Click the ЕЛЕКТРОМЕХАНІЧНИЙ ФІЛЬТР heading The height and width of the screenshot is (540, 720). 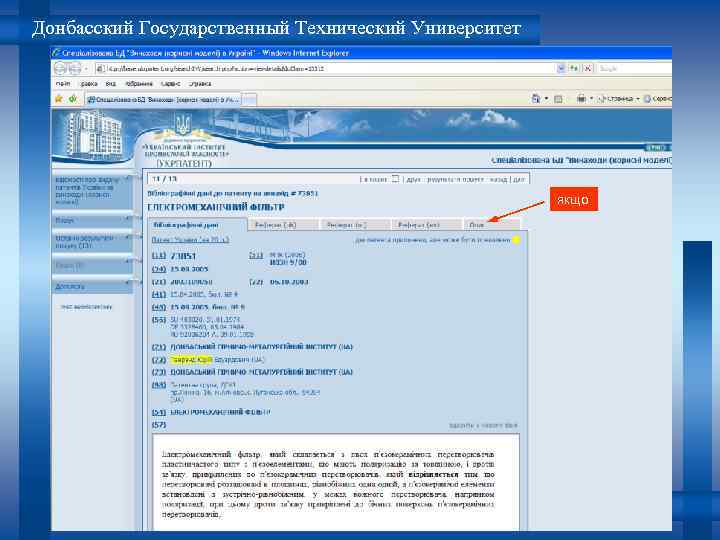coord(216,208)
